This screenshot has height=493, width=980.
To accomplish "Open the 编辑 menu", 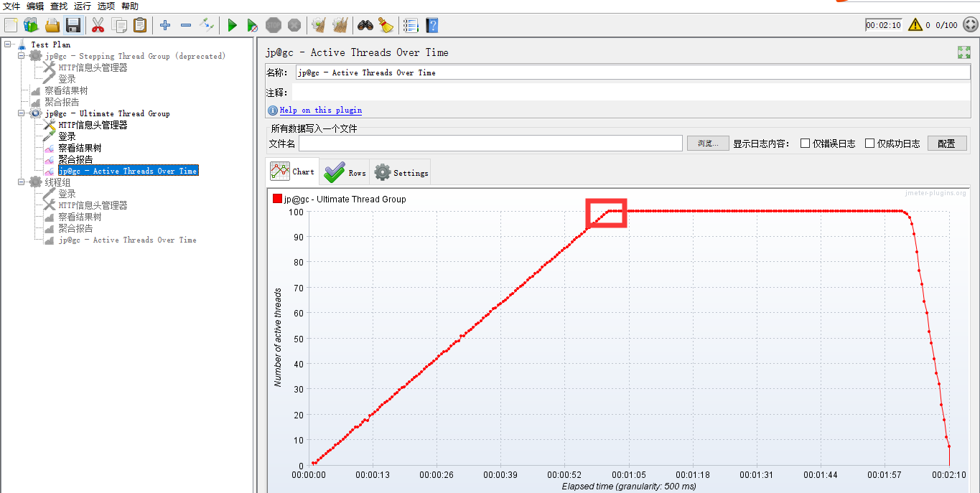I will (35, 6).
